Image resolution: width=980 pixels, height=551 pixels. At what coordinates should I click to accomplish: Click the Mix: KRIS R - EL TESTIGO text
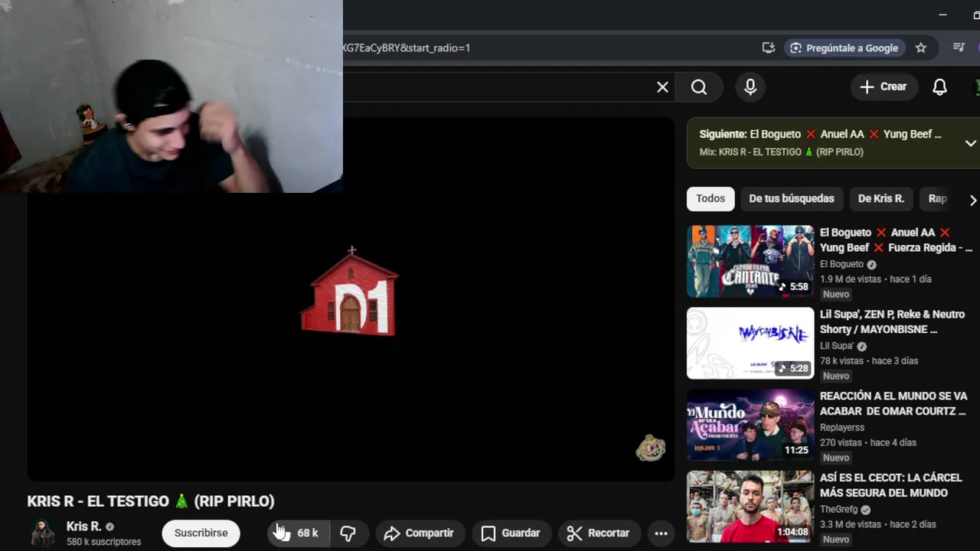[781, 152]
